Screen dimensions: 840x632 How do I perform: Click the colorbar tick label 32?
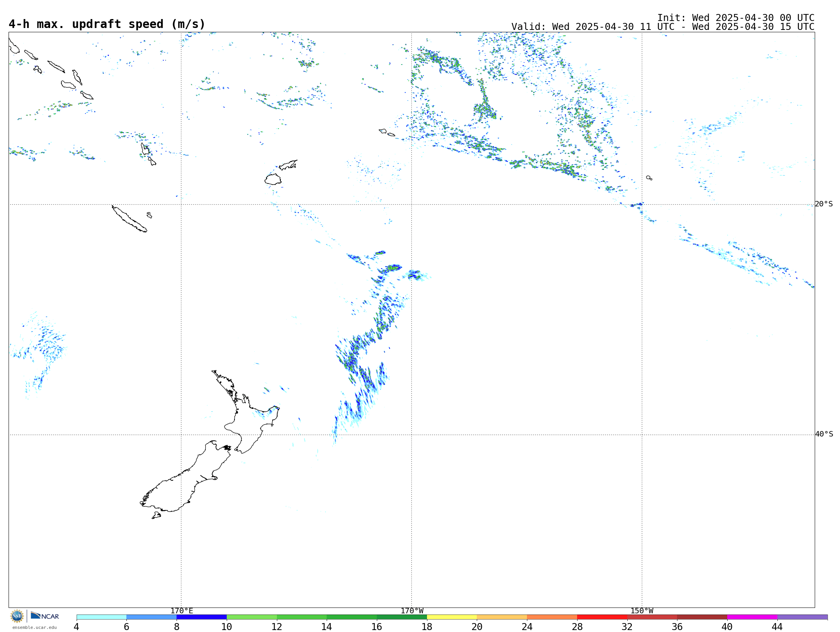tap(627, 627)
